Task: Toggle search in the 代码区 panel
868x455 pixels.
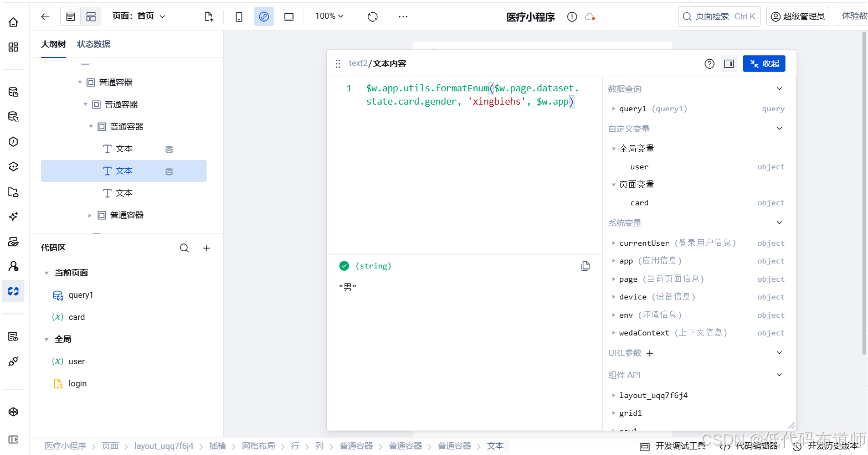Action: tap(184, 247)
